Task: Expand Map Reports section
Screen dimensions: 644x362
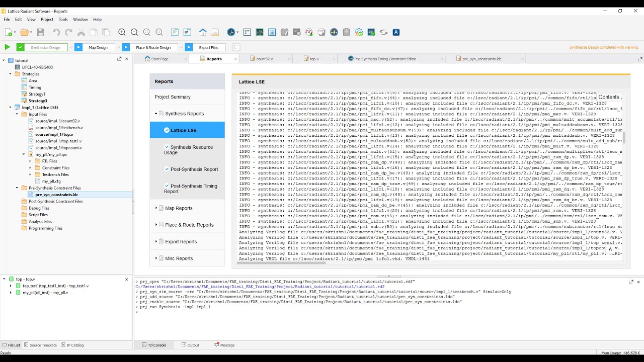Action: [x=156, y=208]
